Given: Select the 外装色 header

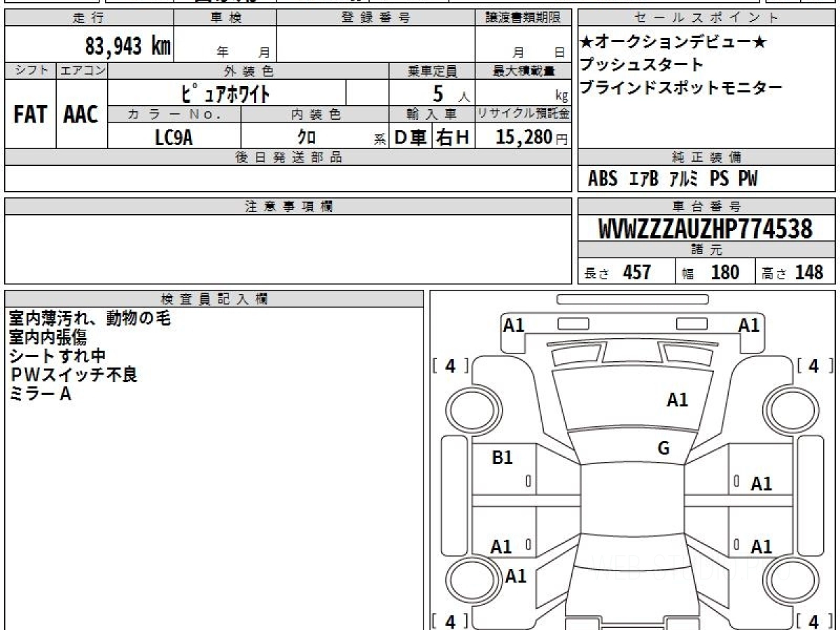Looking at the screenshot, I should [248, 71].
